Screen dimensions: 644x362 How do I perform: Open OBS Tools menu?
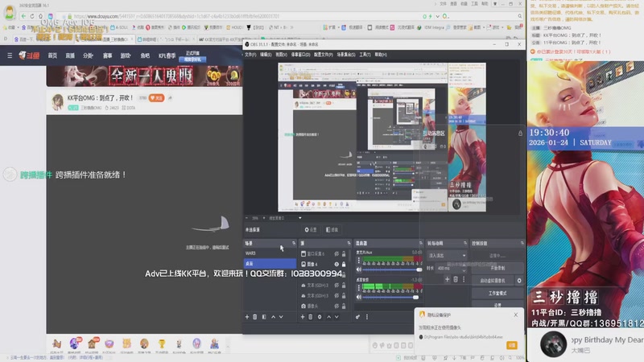(365, 55)
